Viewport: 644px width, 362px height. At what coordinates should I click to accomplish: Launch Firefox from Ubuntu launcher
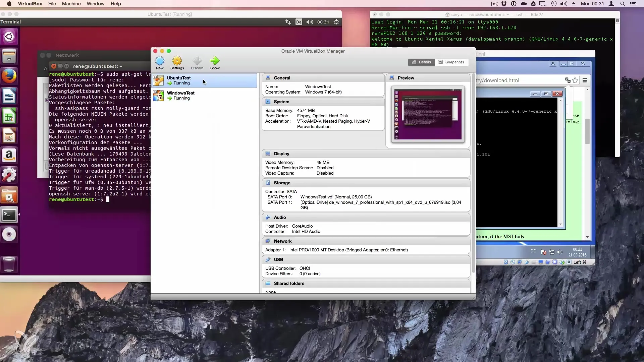coord(9,76)
